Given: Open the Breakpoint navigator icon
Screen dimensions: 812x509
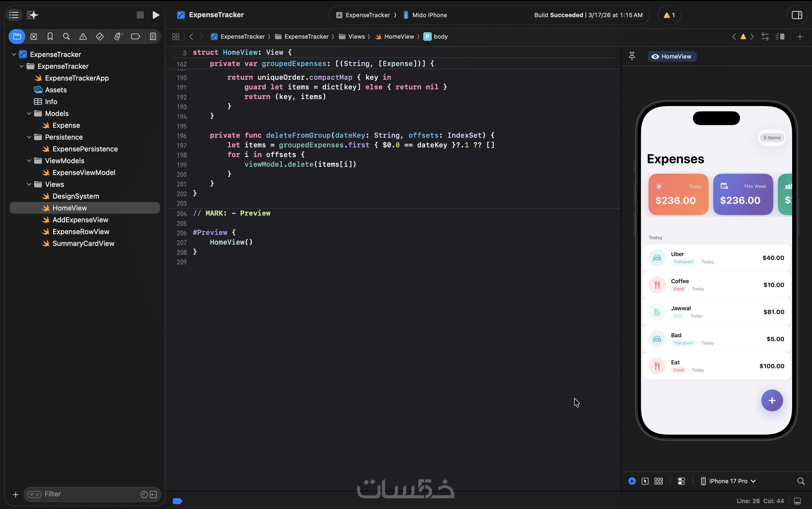Looking at the screenshot, I should (135, 37).
